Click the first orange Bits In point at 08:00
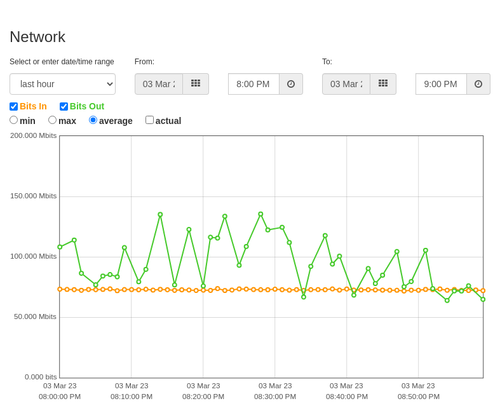Viewport: 500px width, 403px height. [60, 289]
